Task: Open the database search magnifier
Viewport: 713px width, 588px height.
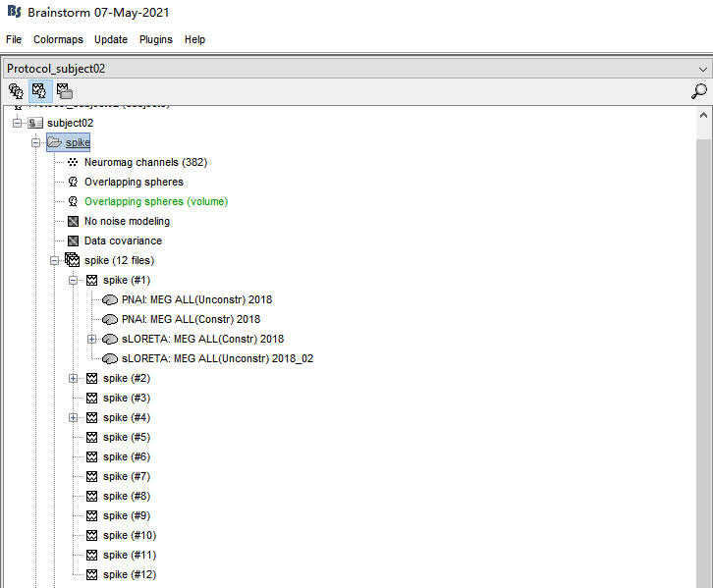Action: pos(698,91)
